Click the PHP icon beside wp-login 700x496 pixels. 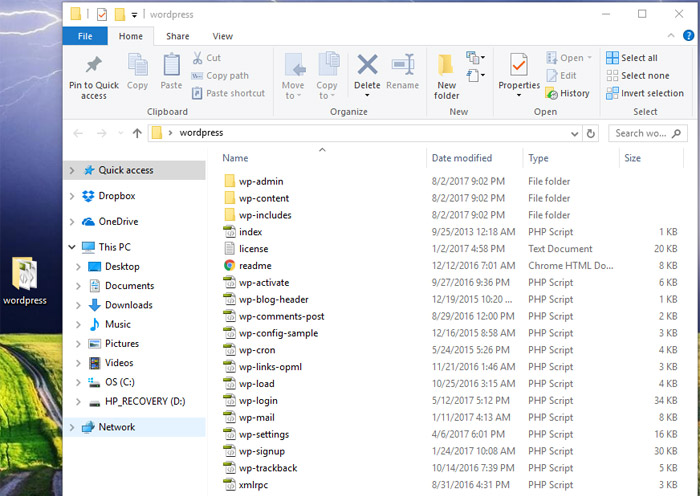click(x=229, y=400)
